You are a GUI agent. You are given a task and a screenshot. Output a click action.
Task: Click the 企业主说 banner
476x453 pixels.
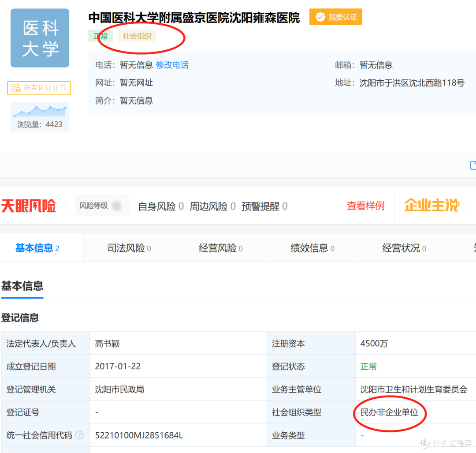point(431,205)
